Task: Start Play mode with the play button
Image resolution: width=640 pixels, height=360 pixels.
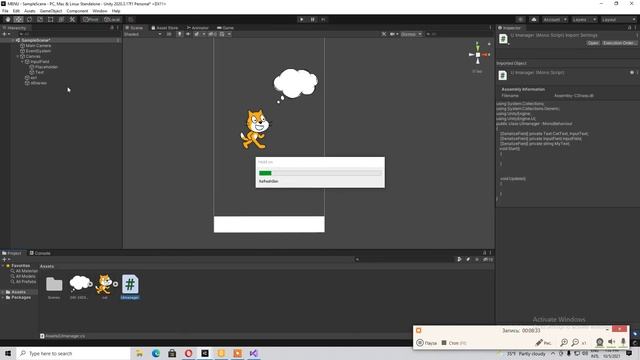Action: pos(302,19)
